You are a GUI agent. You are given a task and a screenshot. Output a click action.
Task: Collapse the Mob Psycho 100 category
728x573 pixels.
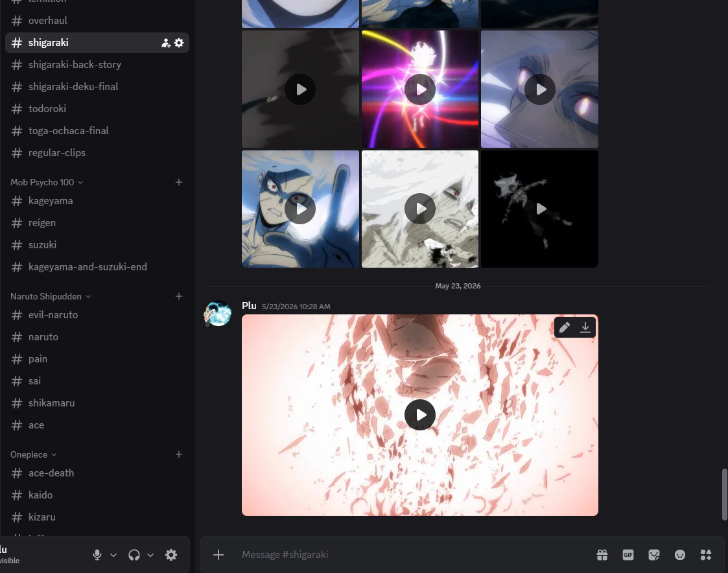47,182
